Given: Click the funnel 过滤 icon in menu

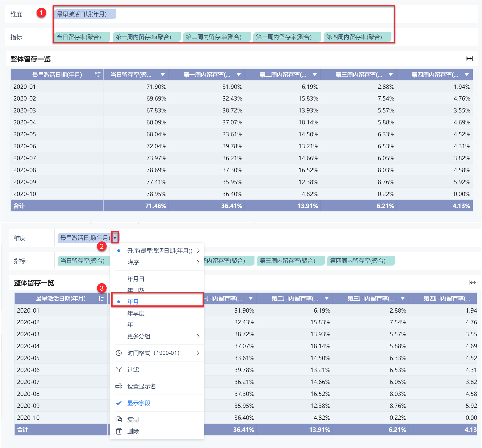Looking at the screenshot, I should click(x=119, y=369).
